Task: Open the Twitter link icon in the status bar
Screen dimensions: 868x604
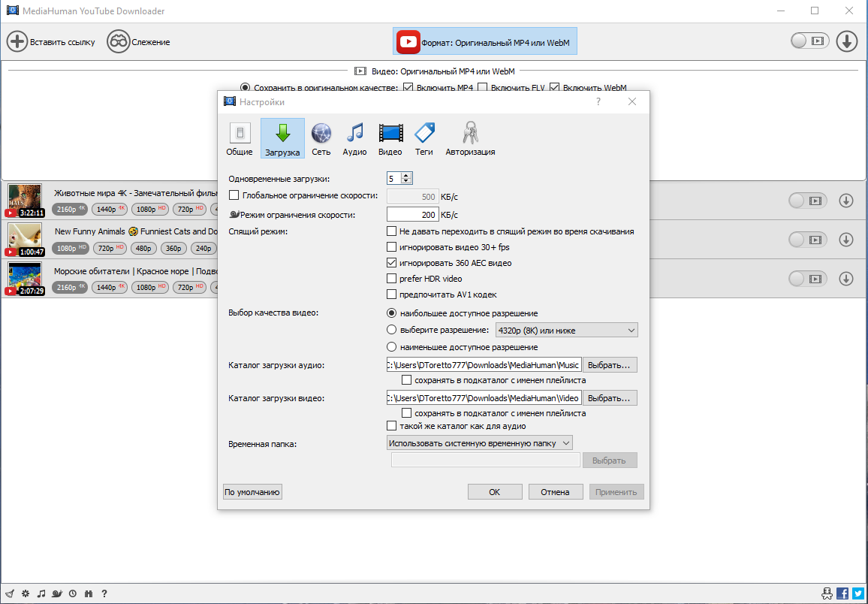Action: (x=857, y=593)
